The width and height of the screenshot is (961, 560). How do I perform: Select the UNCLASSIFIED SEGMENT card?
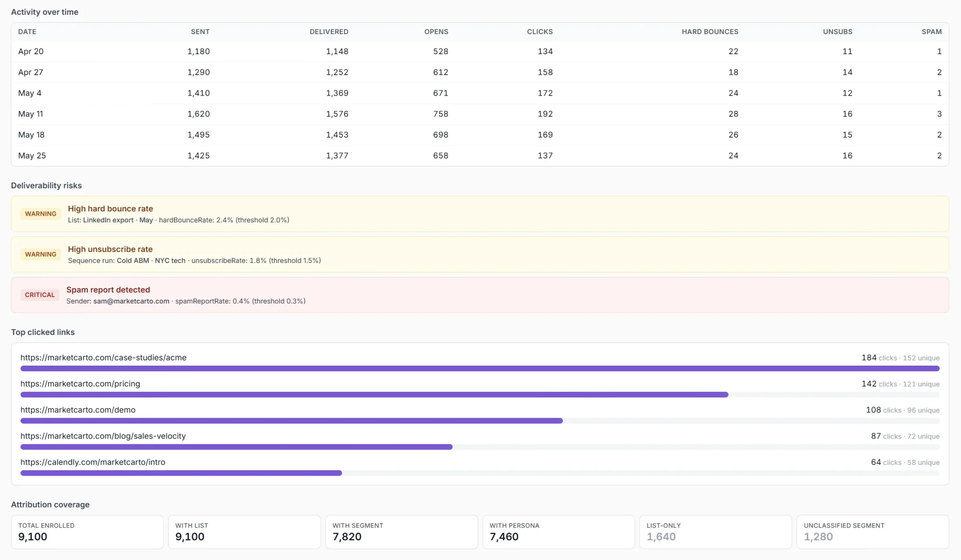click(x=873, y=532)
